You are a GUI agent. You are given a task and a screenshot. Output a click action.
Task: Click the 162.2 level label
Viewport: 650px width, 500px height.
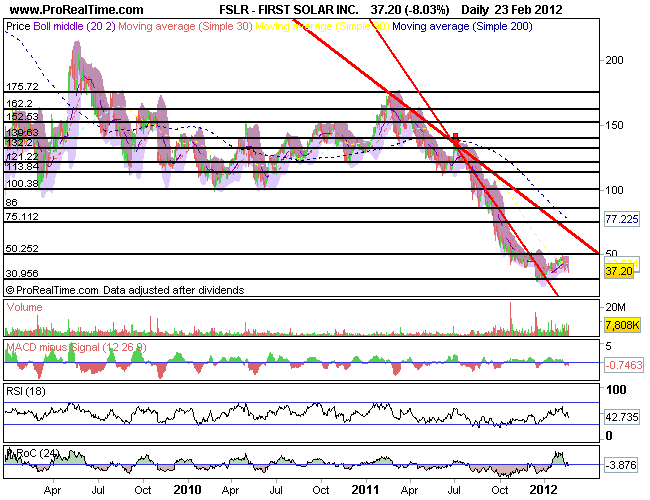click(19, 103)
